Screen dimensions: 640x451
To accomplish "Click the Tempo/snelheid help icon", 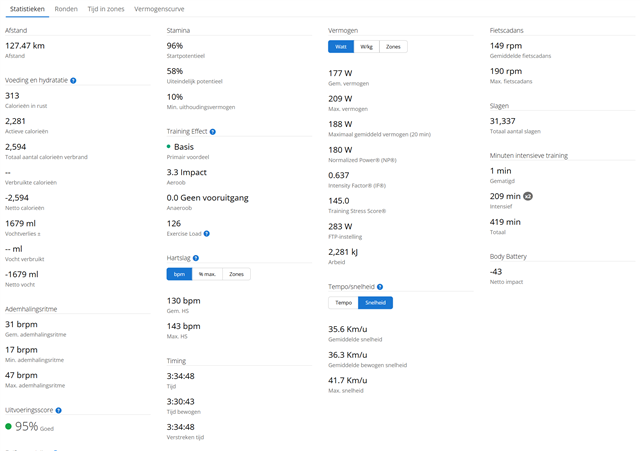I will [380, 287].
